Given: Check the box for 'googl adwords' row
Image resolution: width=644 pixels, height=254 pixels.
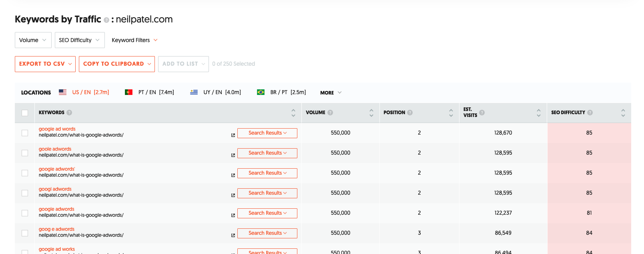Looking at the screenshot, I should [x=25, y=193].
